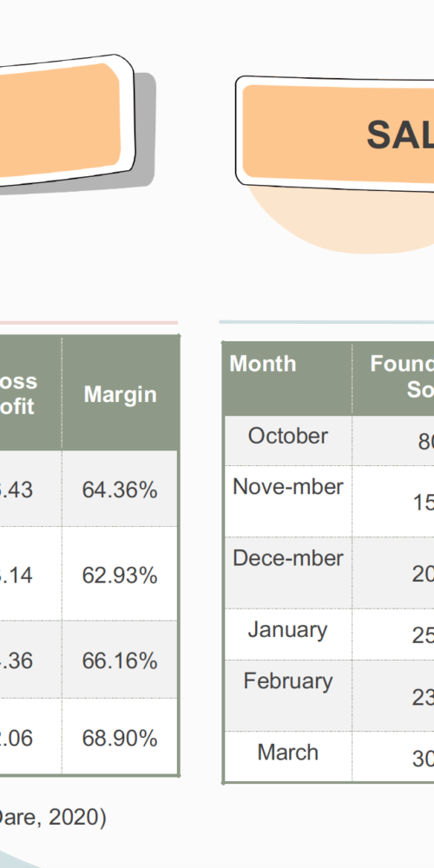The image size is (434, 868).
Task: Click the orange SAL title banner
Action: (x=335, y=135)
